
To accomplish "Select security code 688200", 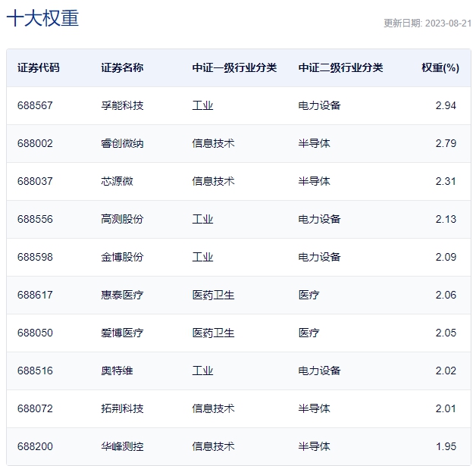I will tap(35, 447).
